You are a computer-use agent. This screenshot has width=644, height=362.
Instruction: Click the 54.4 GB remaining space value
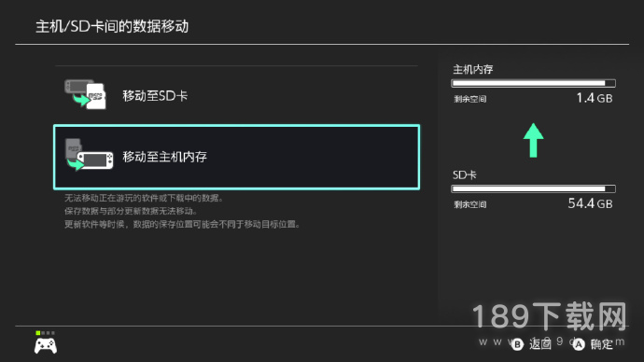click(590, 203)
